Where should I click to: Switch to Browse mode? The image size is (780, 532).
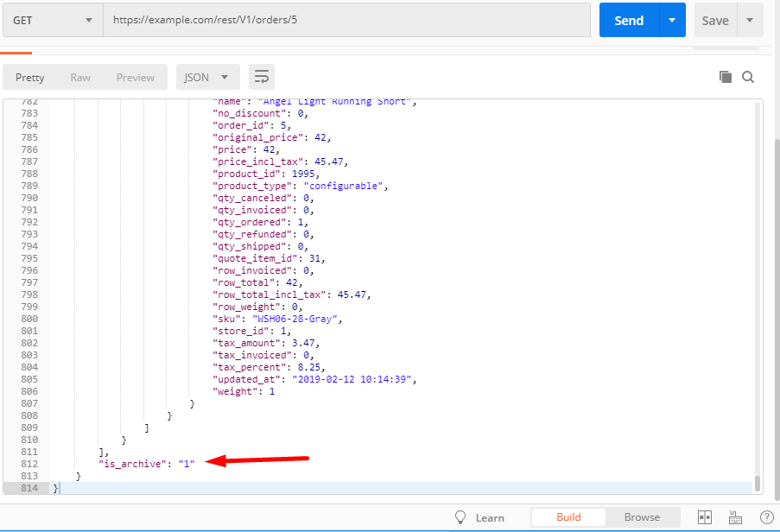642,517
